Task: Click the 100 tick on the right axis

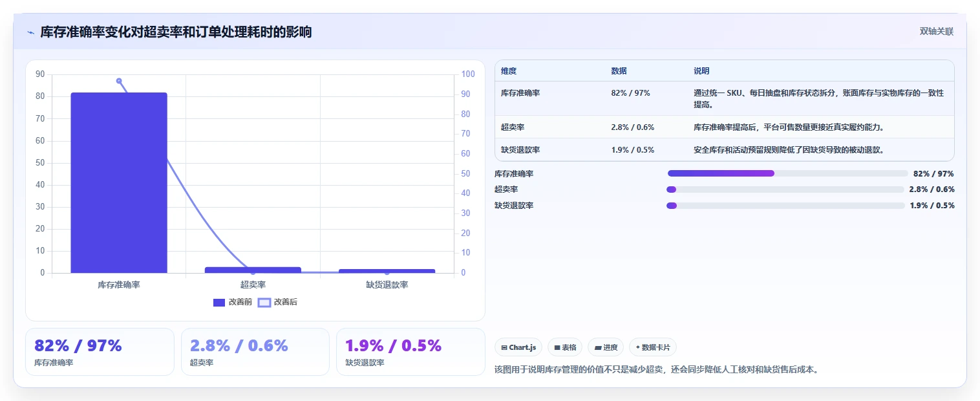Action: (x=468, y=74)
